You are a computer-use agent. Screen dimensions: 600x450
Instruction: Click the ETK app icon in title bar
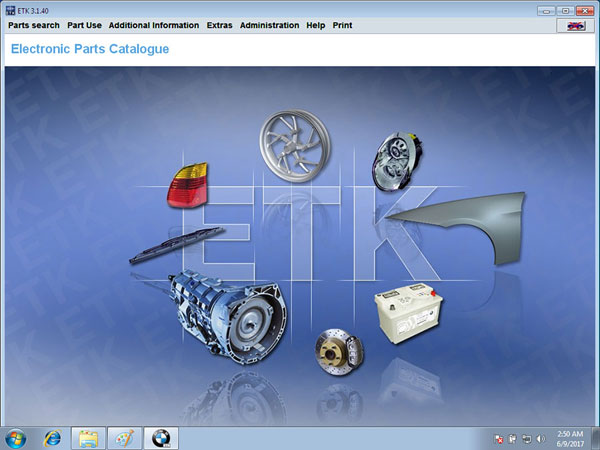click(10, 11)
